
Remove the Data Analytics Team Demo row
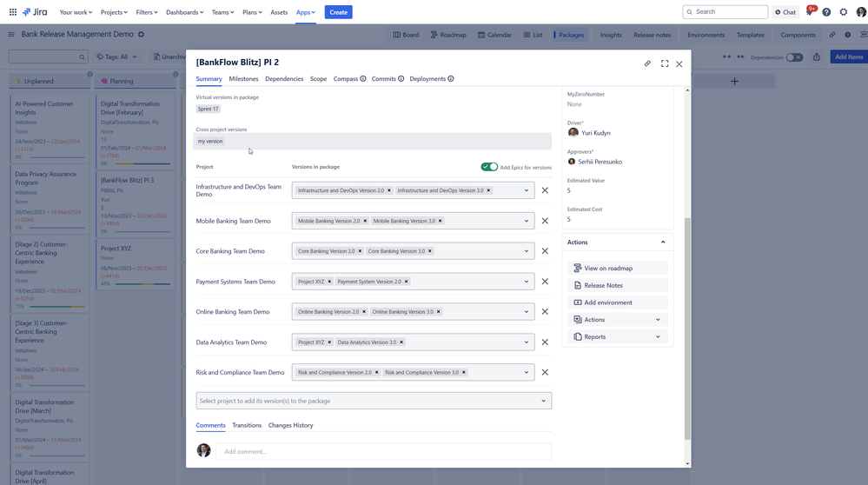pyautogui.click(x=545, y=342)
